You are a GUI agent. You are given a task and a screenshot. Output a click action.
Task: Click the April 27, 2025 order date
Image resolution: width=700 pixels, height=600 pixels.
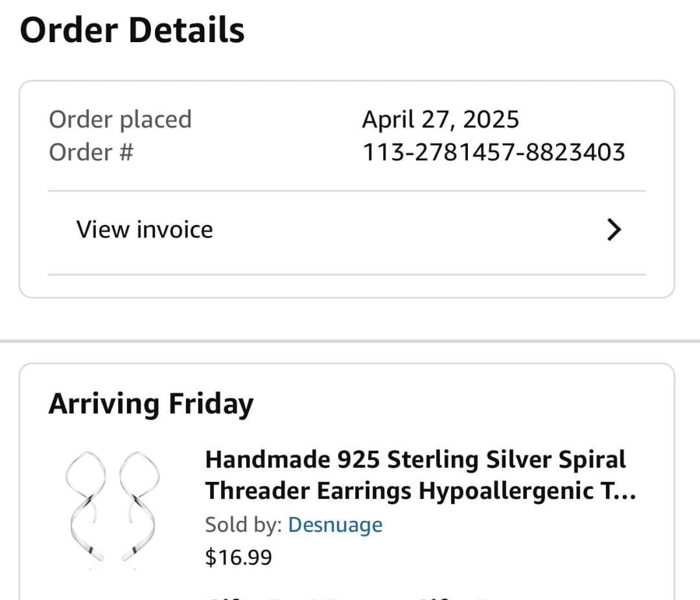[441, 119]
